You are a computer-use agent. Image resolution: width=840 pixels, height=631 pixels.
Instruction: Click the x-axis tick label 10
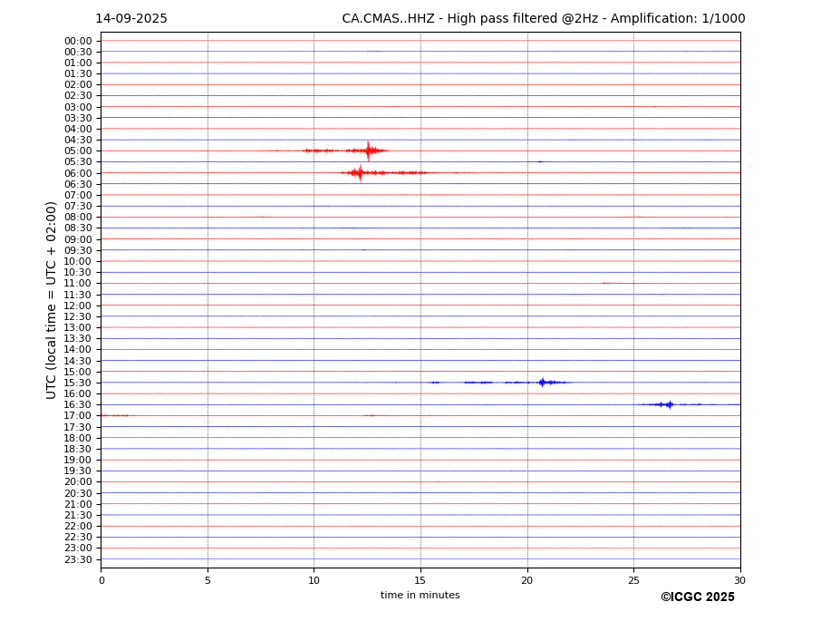coord(314,580)
